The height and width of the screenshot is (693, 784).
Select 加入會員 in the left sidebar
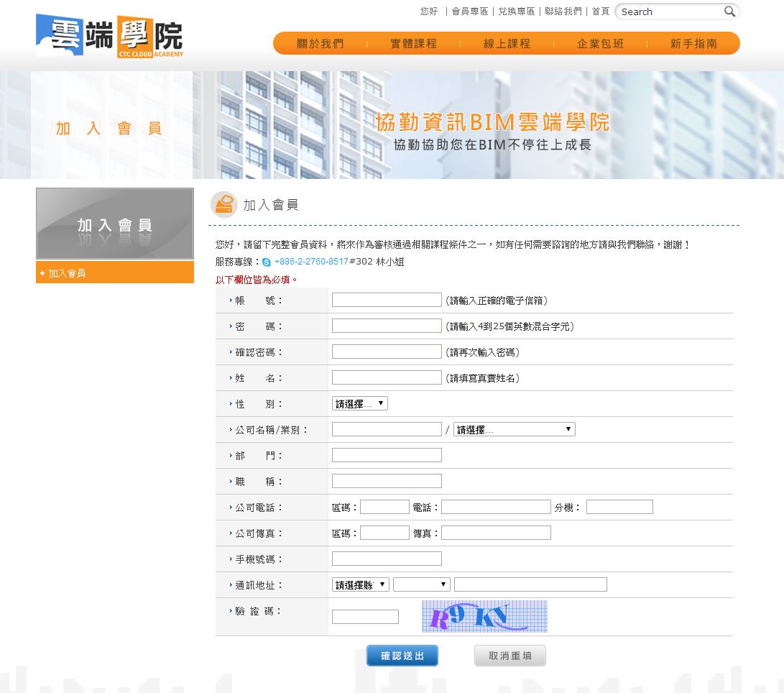coord(67,273)
